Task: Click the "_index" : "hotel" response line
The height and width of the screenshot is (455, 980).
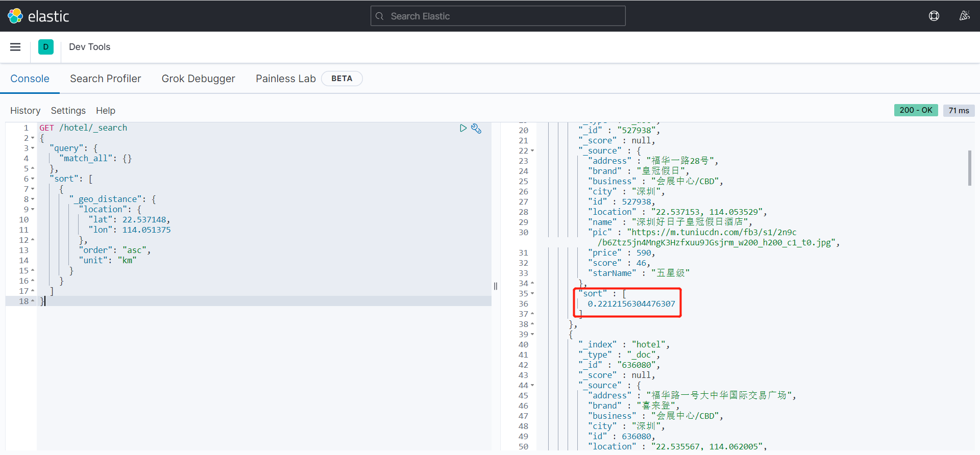Action: pyautogui.click(x=624, y=345)
